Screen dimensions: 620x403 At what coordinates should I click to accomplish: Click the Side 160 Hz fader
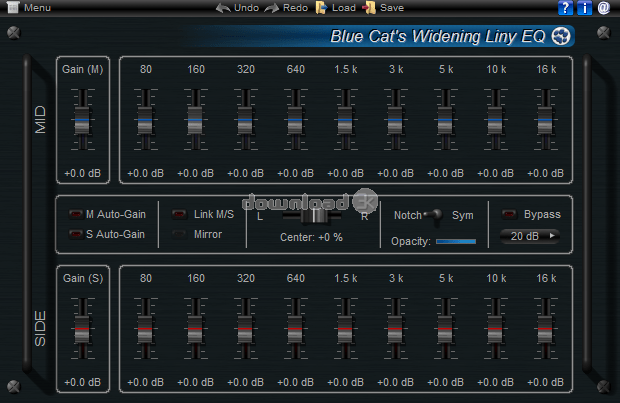(195, 329)
